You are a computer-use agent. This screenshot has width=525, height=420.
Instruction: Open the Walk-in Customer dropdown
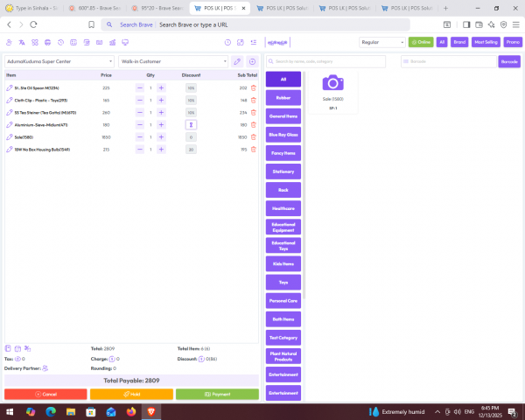(x=173, y=61)
